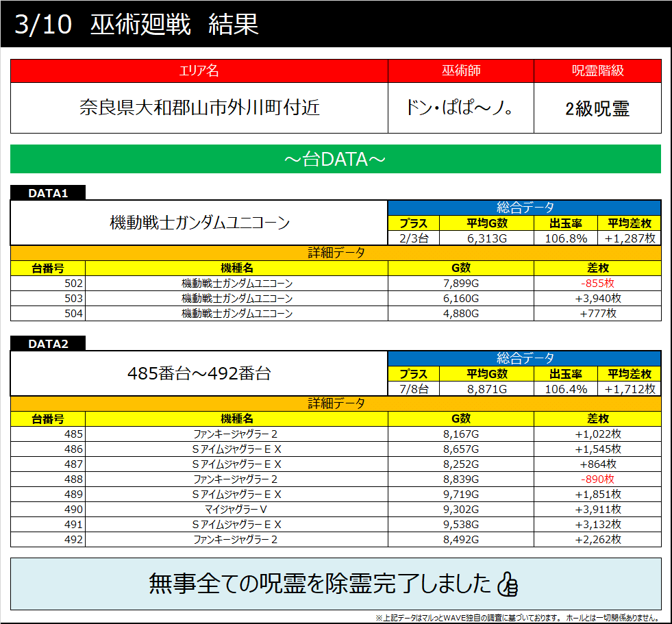Click the DATA2 '機種名' column header
The width and height of the screenshot is (672, 624).
coord(236,419)
